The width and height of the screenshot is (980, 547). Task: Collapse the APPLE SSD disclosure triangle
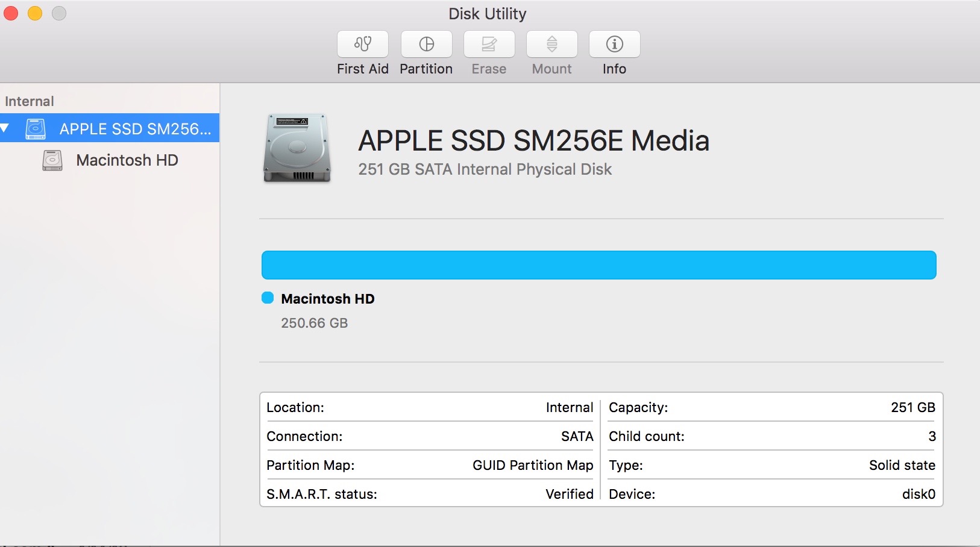5,128
